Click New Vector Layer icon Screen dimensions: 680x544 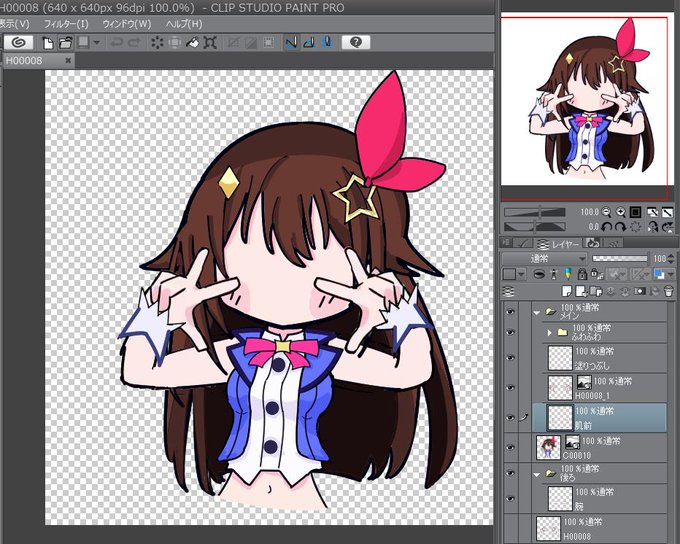pos(581,291)
